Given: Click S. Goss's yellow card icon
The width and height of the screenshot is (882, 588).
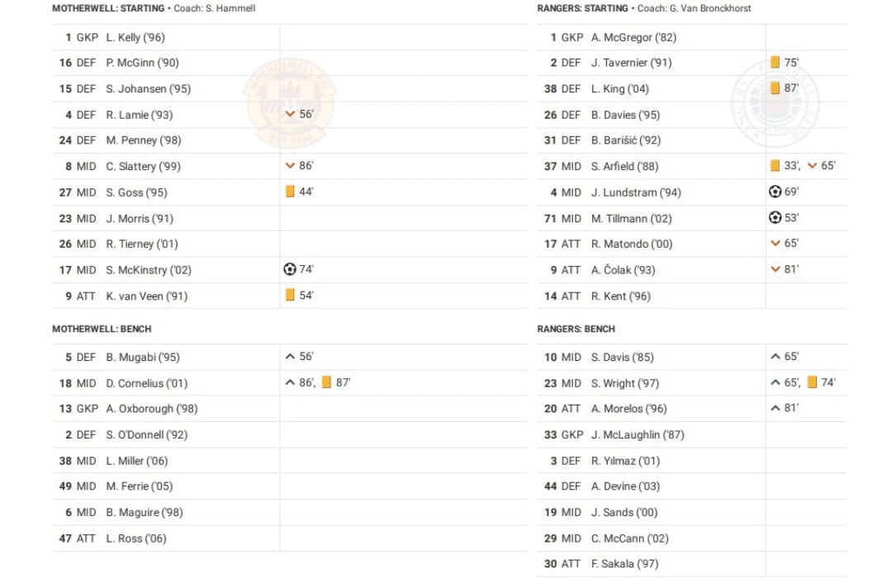Looking at the screenshot, I should [290, 192].
